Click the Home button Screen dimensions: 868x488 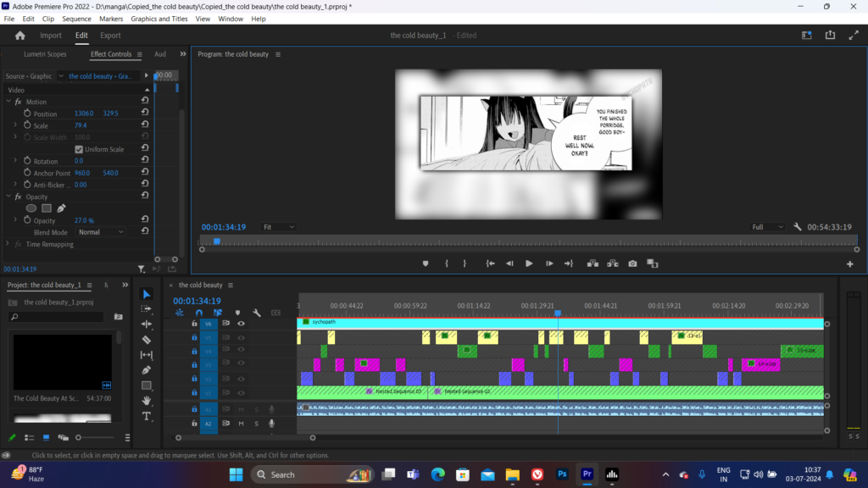(x=20, y=36)
